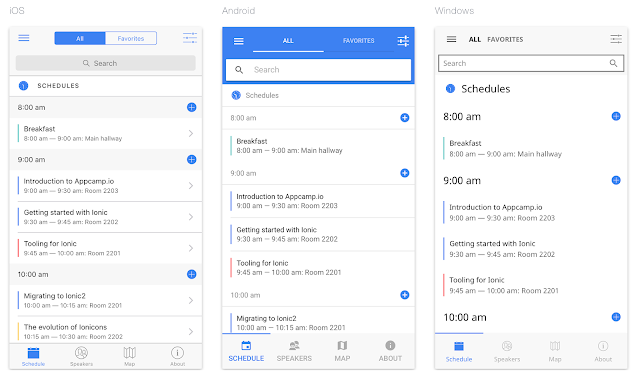Open the ABOUT tab in the Android bottom bar

point(390,351)
